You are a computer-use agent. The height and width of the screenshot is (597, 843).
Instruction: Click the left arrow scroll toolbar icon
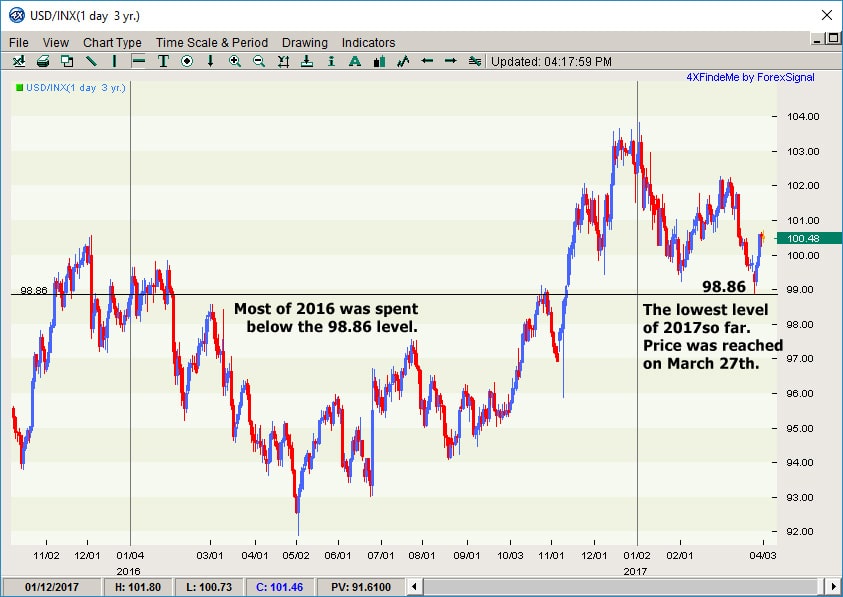(427, 61)
